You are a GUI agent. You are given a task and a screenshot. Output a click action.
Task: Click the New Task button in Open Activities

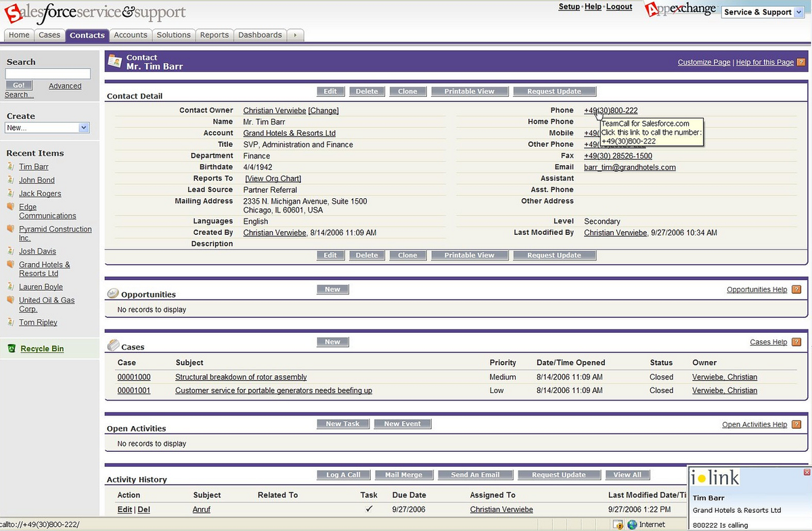(x=342, y=424)
